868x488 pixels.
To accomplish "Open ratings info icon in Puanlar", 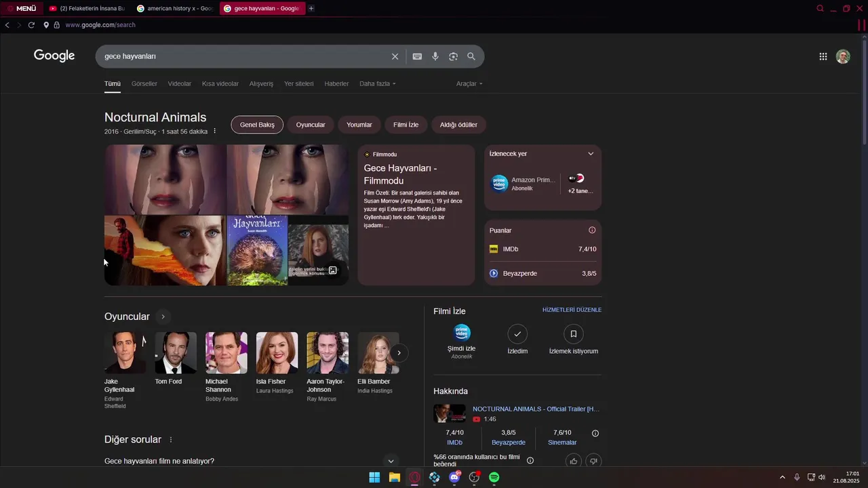I will (592, 230).
